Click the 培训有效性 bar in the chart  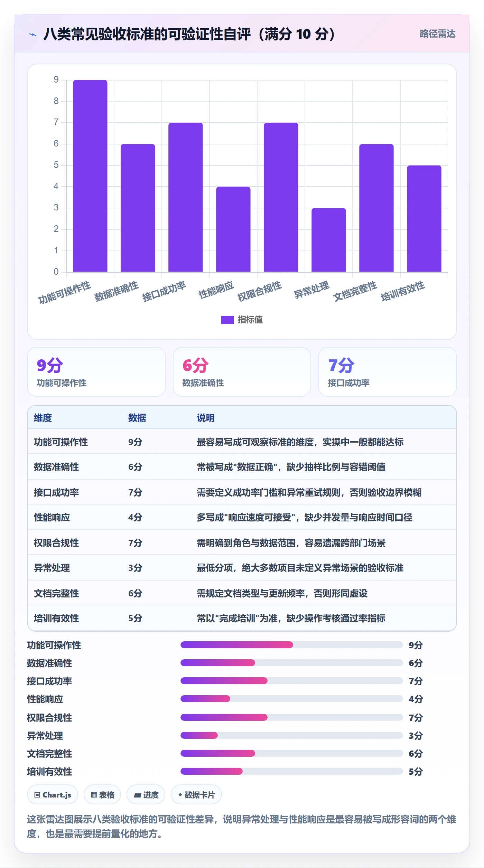click(424, 219)
